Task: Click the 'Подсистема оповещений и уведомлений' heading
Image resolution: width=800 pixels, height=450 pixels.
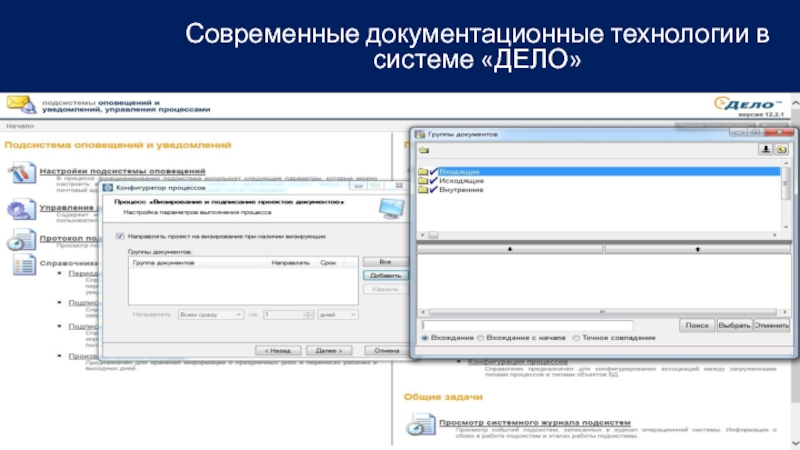Action: (118, 145)
